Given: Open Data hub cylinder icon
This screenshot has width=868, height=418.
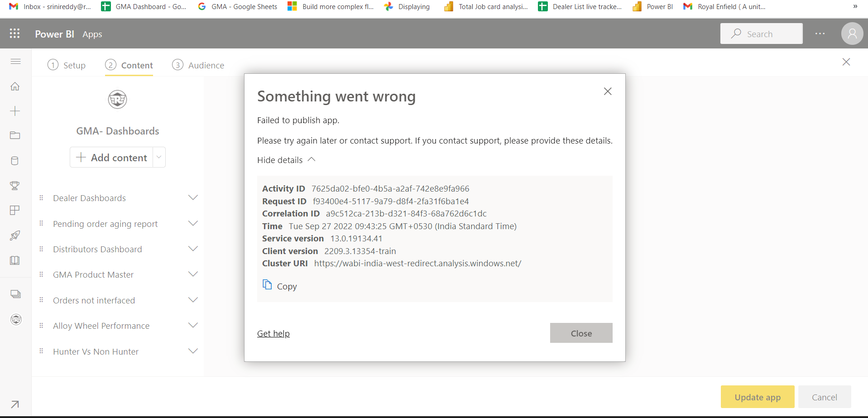Looking at the screenshot, I should point(15,161).
